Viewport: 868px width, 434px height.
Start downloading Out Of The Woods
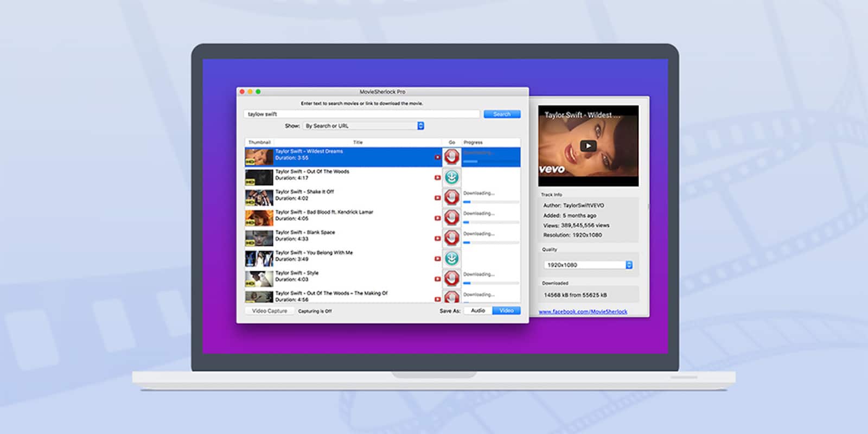click(451, 177)
